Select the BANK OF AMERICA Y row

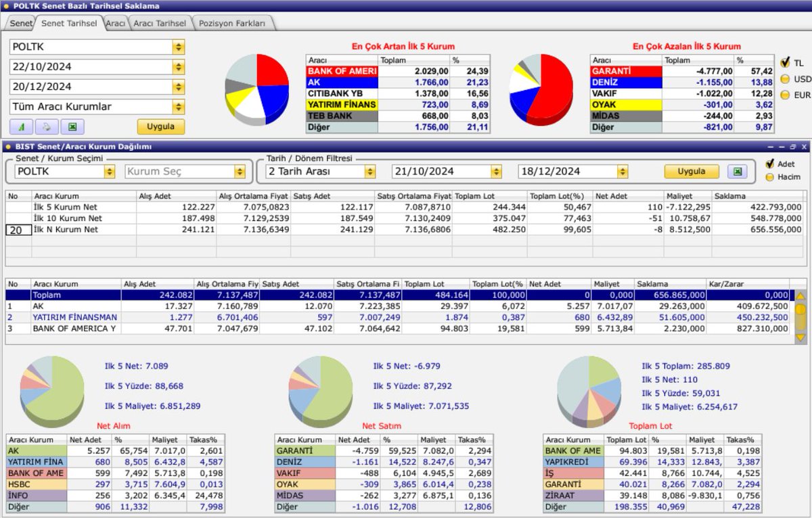coord(398,329)
